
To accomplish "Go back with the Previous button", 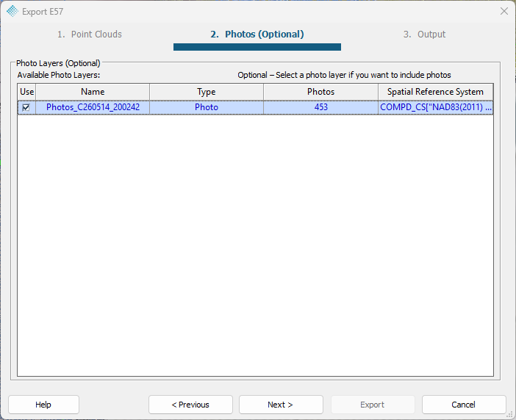I will coord(190,405).
